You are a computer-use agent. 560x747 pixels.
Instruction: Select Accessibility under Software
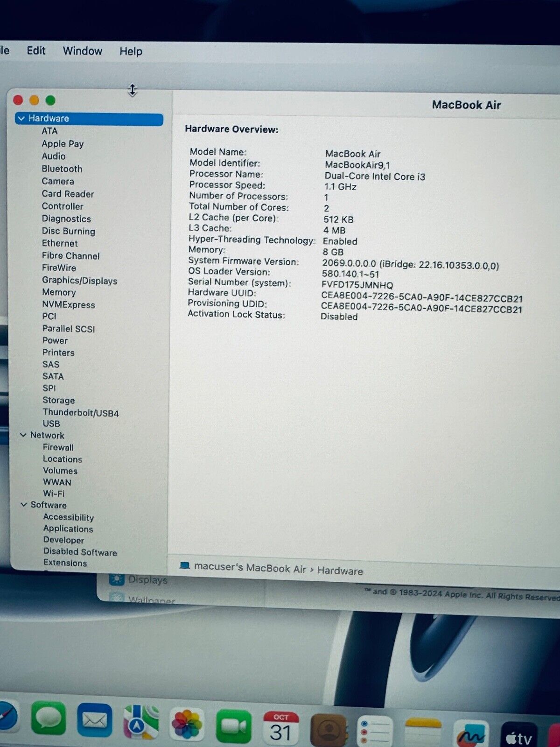point(69,517)
